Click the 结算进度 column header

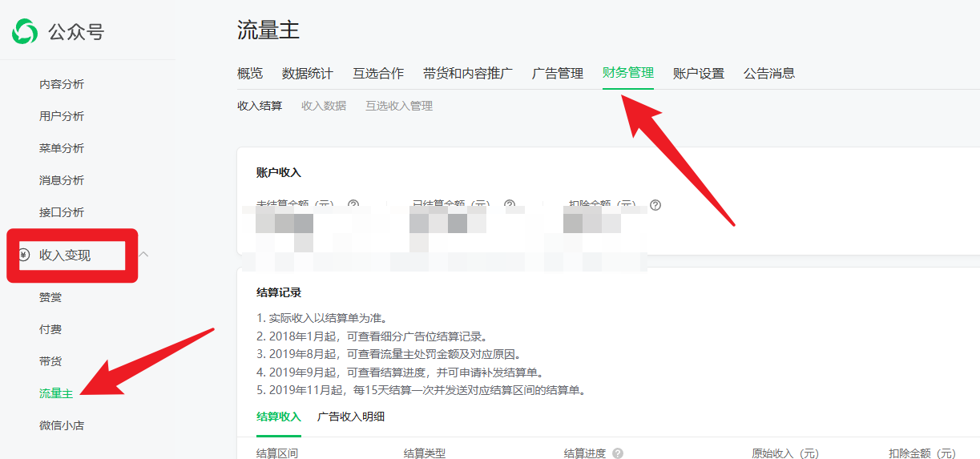tap(585, 453)
